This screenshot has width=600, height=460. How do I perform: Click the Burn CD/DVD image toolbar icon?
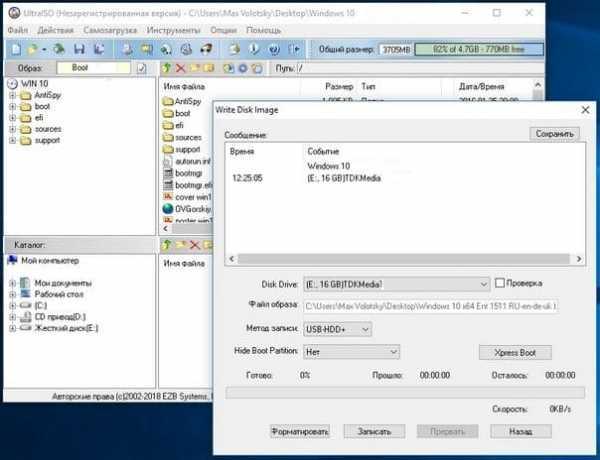pos(186,49)
